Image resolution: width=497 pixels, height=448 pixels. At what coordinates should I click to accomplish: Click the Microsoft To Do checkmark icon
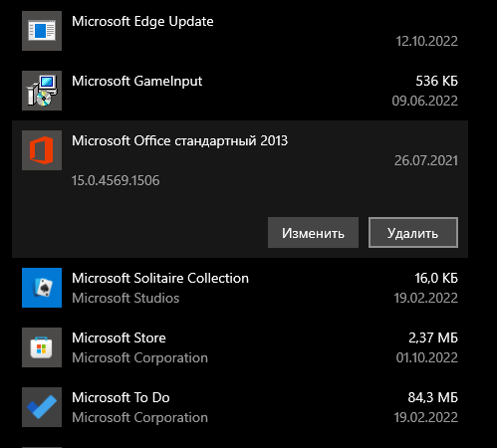coord(42,407)
